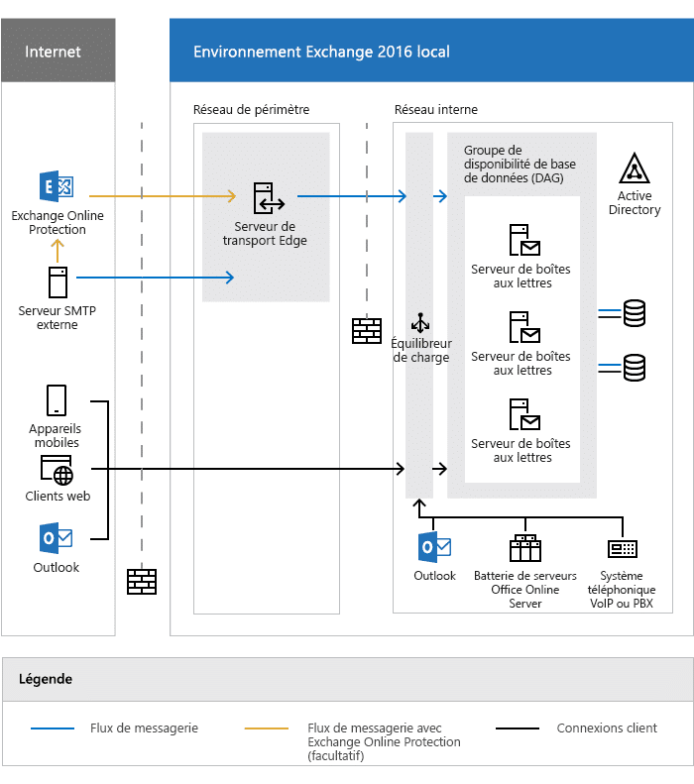Click the lower database cylinder icon

[634, 368]
